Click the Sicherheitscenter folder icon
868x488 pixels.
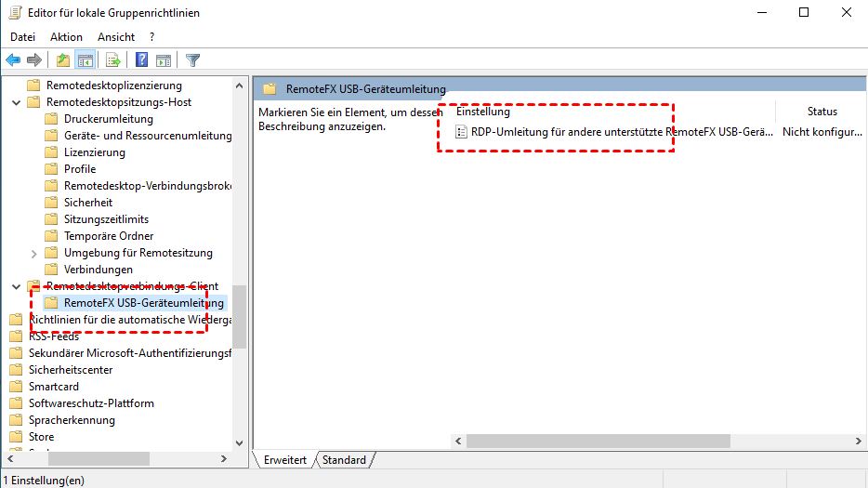tap(16, 369)
